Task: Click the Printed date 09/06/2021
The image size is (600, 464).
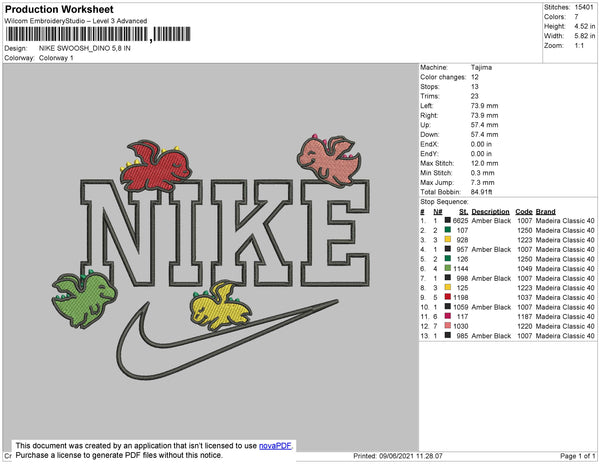Action: tap(398, 456)
